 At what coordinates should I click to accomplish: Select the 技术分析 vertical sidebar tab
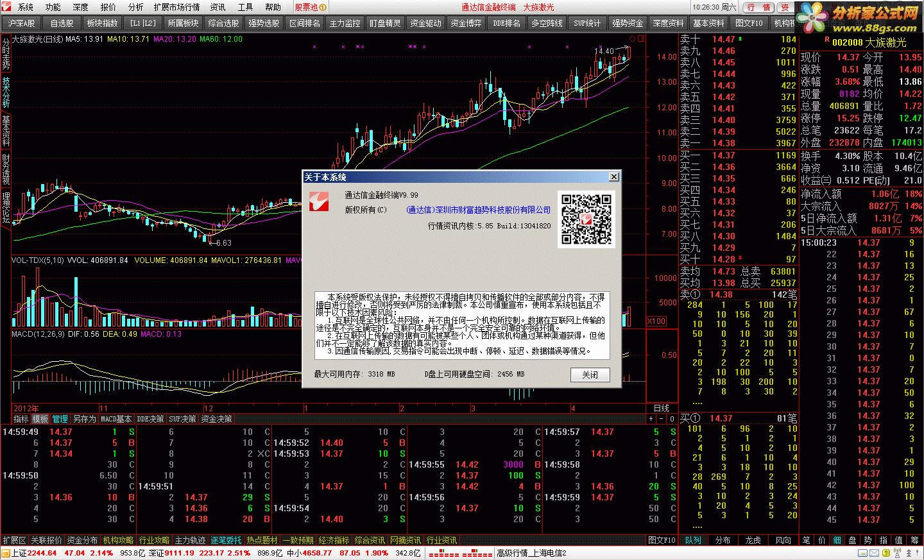point(6,93)
